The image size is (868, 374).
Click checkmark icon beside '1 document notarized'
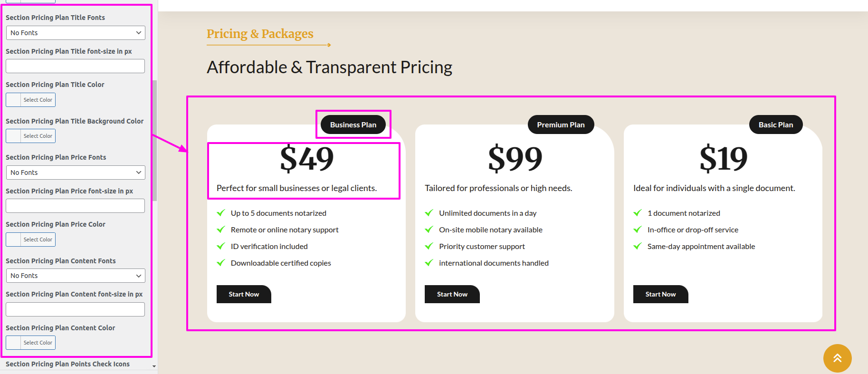point(638,213)
